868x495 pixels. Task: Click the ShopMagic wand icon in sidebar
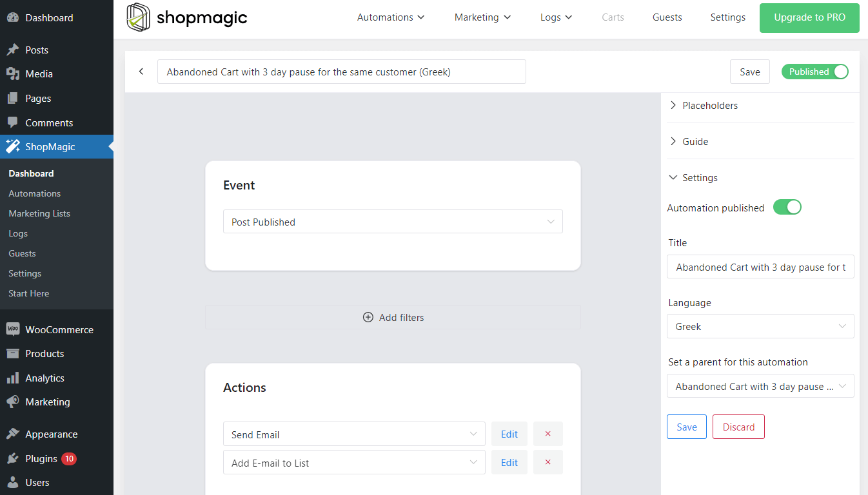coord(13,147)
